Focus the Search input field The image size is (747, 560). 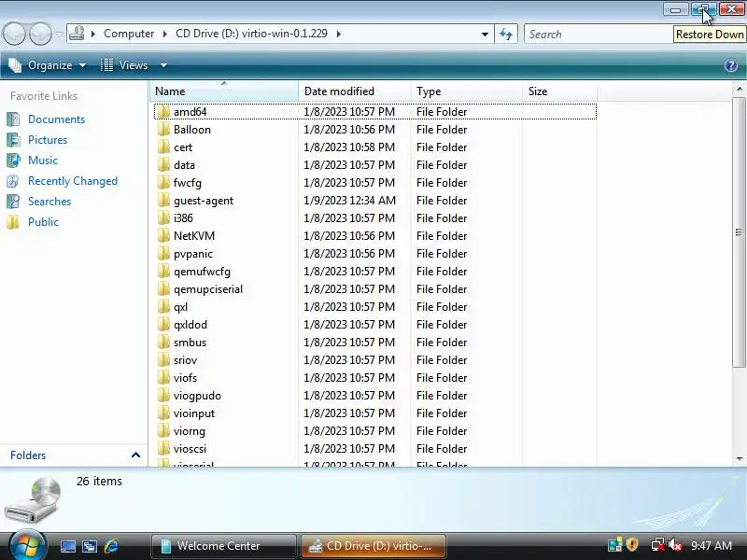(598, 35)
